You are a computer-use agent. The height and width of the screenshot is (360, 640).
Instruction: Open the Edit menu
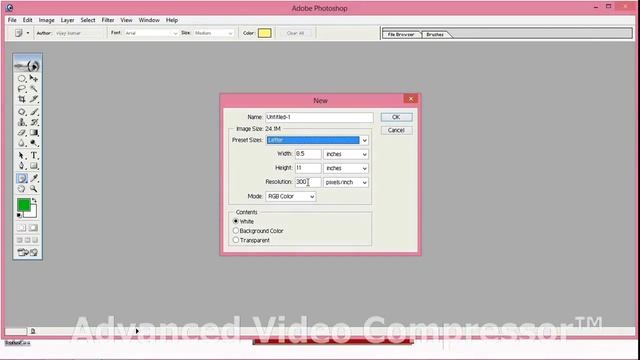pyautogui.click(x=27, y=20)
